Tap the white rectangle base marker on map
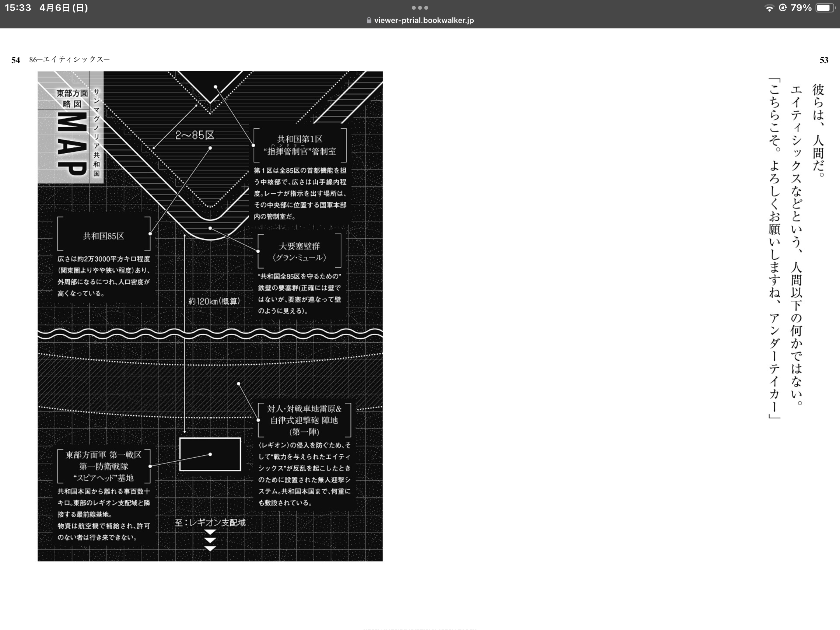Viewport: 840px width, 630px height. 210,454
